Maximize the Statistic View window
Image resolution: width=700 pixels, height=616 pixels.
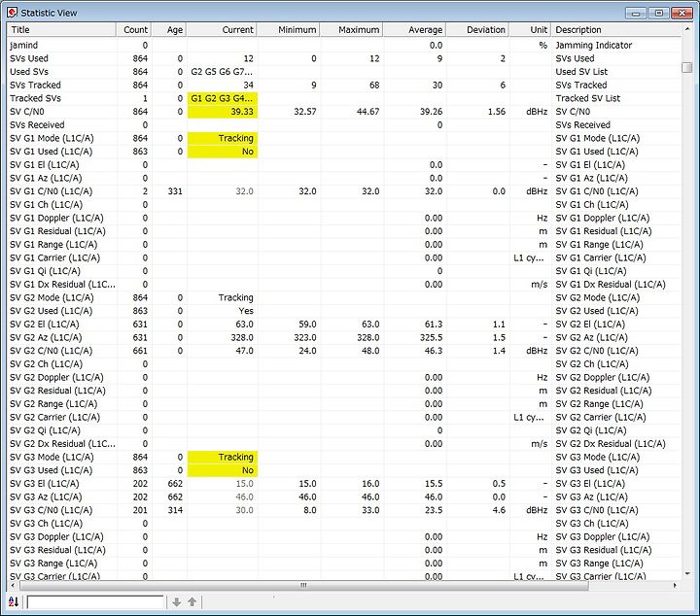(658, 13)
